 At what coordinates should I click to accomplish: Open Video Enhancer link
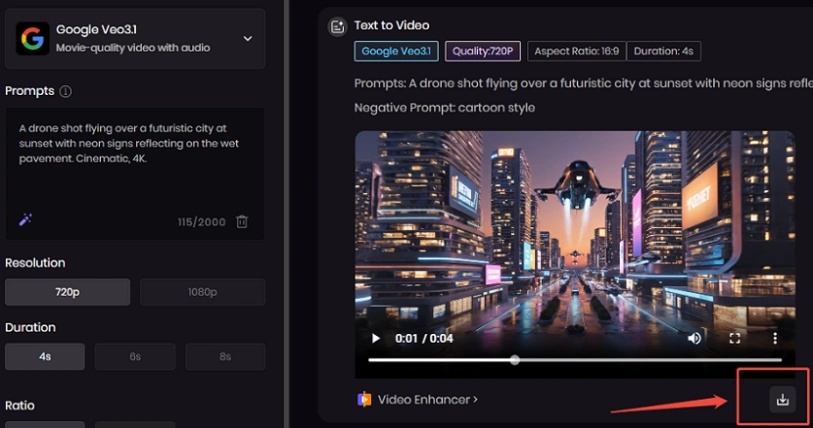[x=427, y=399]
